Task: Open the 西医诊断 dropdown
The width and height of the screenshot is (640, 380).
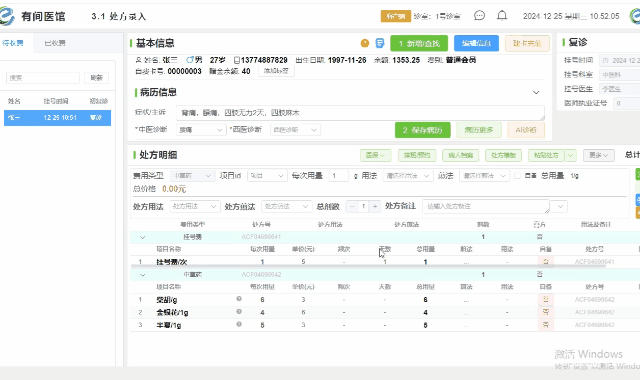Action: point(295,130)
